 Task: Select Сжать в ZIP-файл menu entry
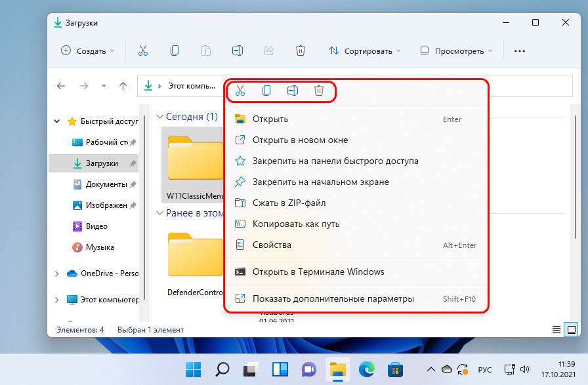click(289, 203)
